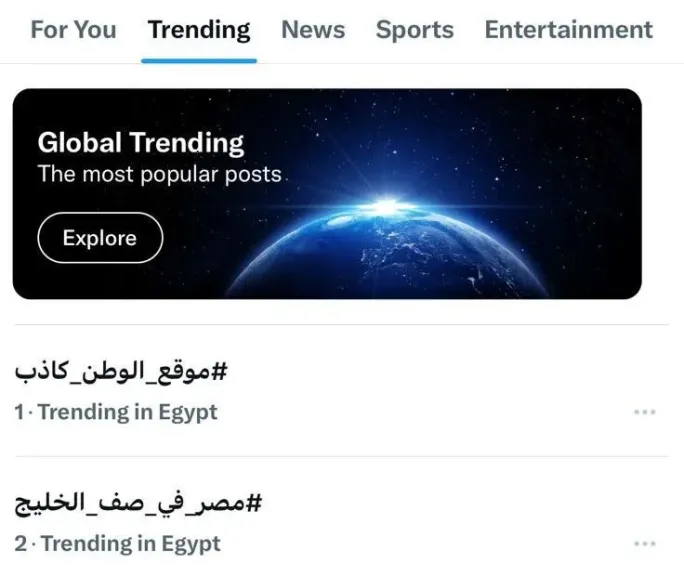
Task: Open more options for the first trending hashtag
Action: click(644, 412)
